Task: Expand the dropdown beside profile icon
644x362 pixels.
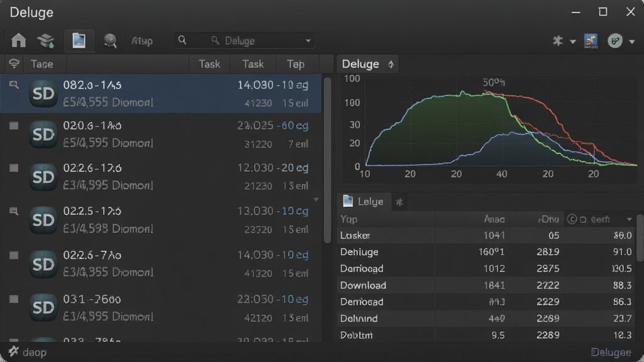Action: click(x=631, y=41)
